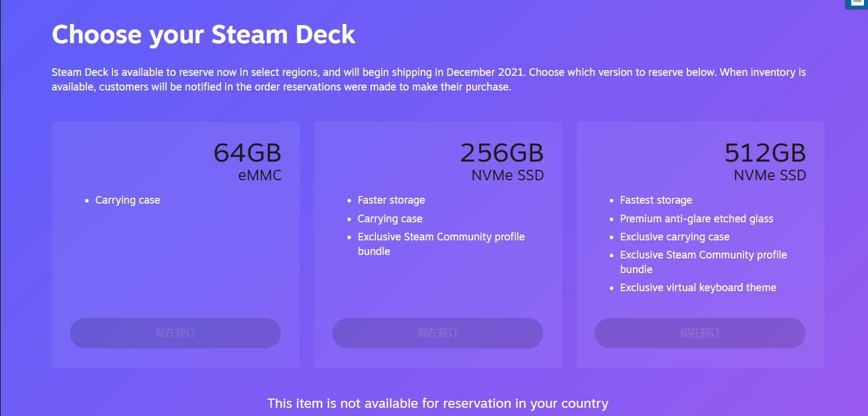The image size is (868, 416).
Task: Reserve the 512GB NVMe SSD model
Action: pyautogui.click(x=700, y=333)
